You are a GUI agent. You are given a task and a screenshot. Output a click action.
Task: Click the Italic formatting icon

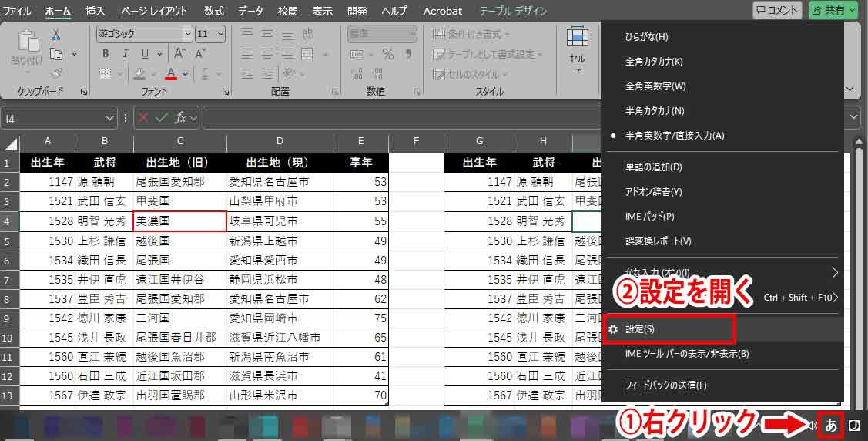coord(125,54)
